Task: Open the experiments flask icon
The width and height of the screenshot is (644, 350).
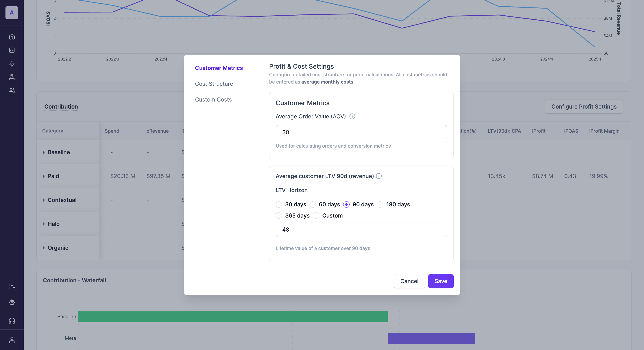Action: pyautogui.click(x=12, y=77)
